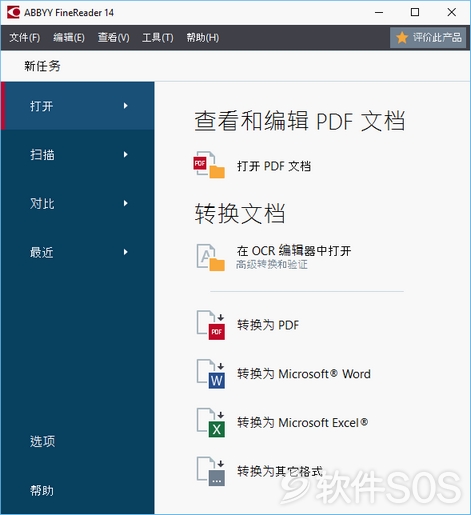
Task: Click 帮助 at the sidebar bottom
Action: tap(42, 490)
